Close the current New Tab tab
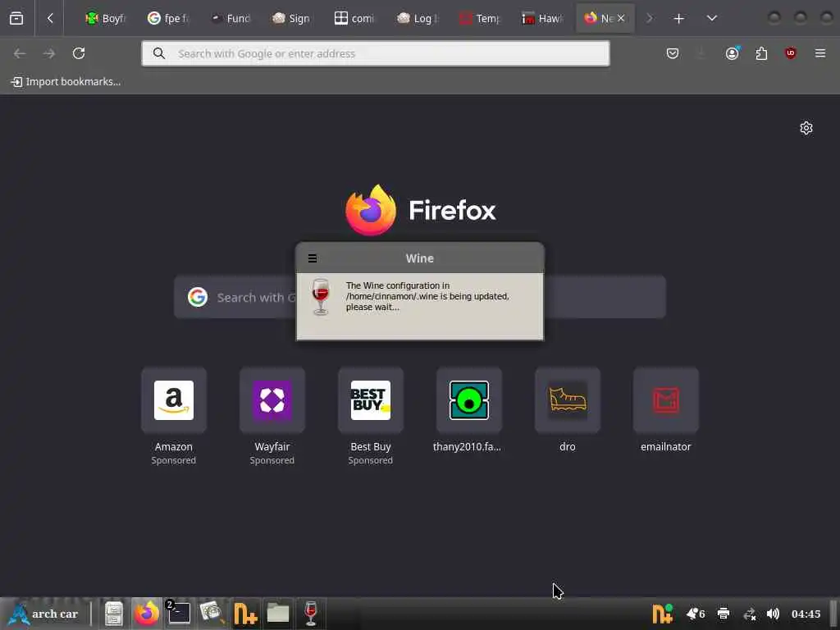This screenshot has width=840, height=630. pyautogui.click(x=621, y=18)
